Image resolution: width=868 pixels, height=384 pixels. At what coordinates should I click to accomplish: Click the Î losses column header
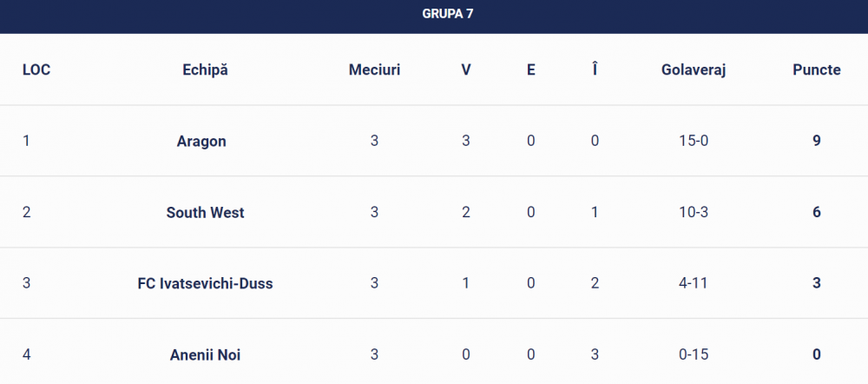click(595, 70)
